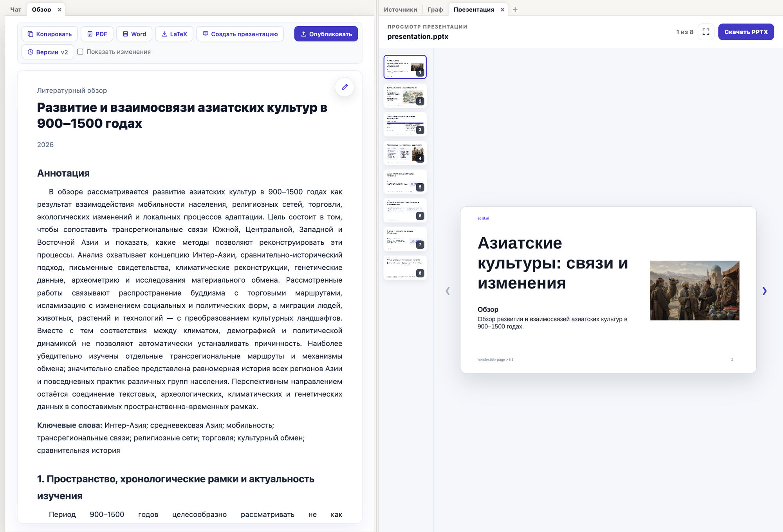Add a new panel tab with plus
Screen dimensions: 783x532
click(x=515, y=9)
